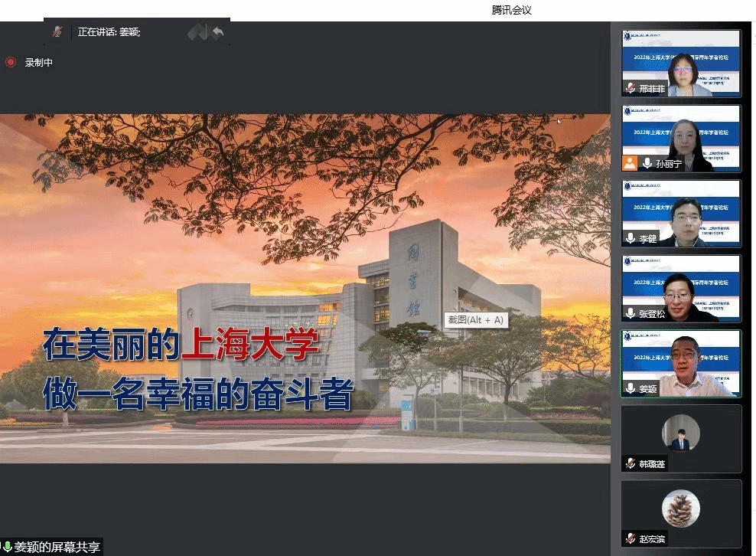Click the orange person icon beside 孙丽宁
The width and height of the screenshot is (756, 556).
pos(630,163)
